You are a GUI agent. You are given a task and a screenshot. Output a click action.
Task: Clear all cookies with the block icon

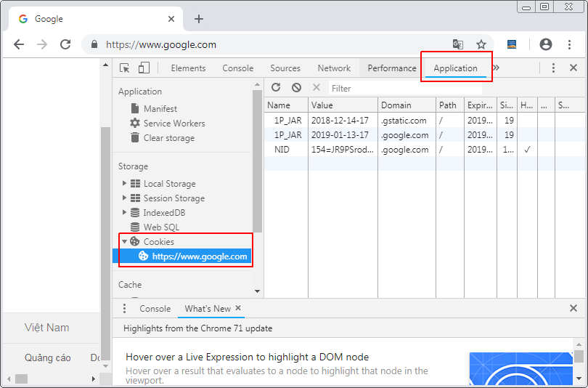(x=296, y=87)
